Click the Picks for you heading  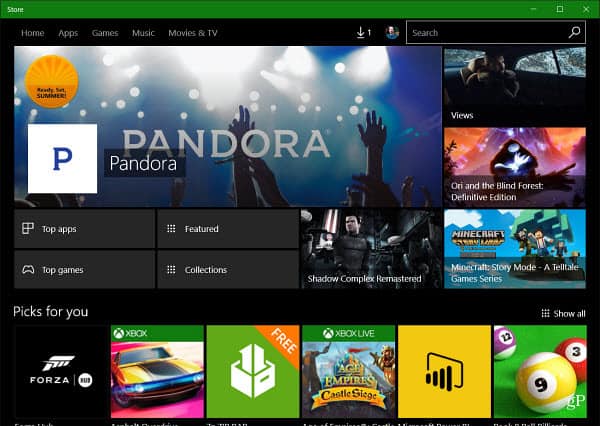coord(51,312)
